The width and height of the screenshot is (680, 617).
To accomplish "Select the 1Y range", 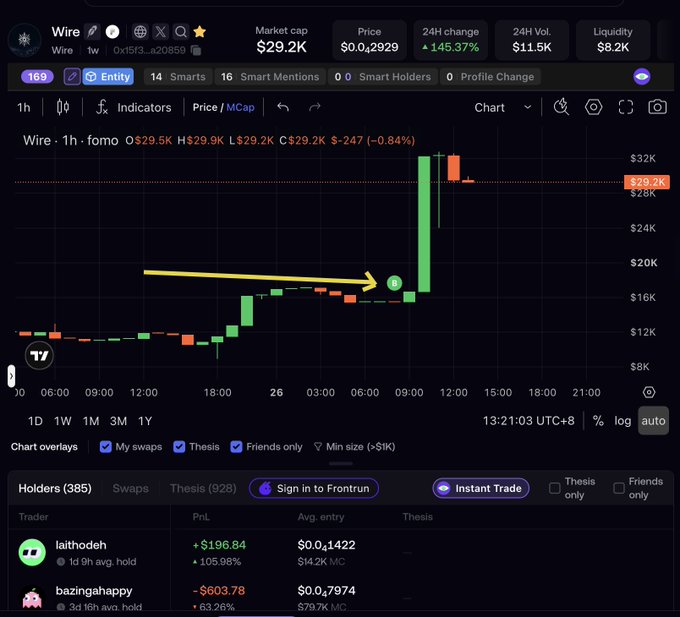I will tap(145, 421).
